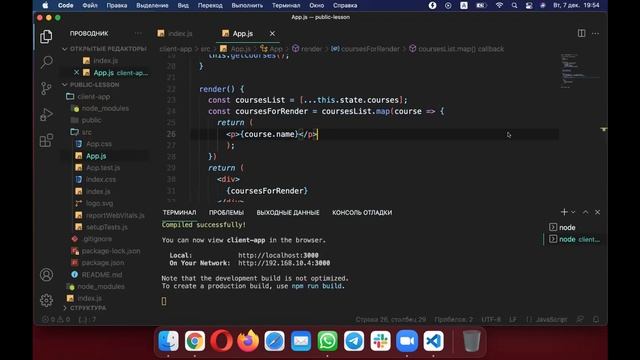Change UTF-8 encoding in status bar
The image size is (640, 360).
pos(491,319)
